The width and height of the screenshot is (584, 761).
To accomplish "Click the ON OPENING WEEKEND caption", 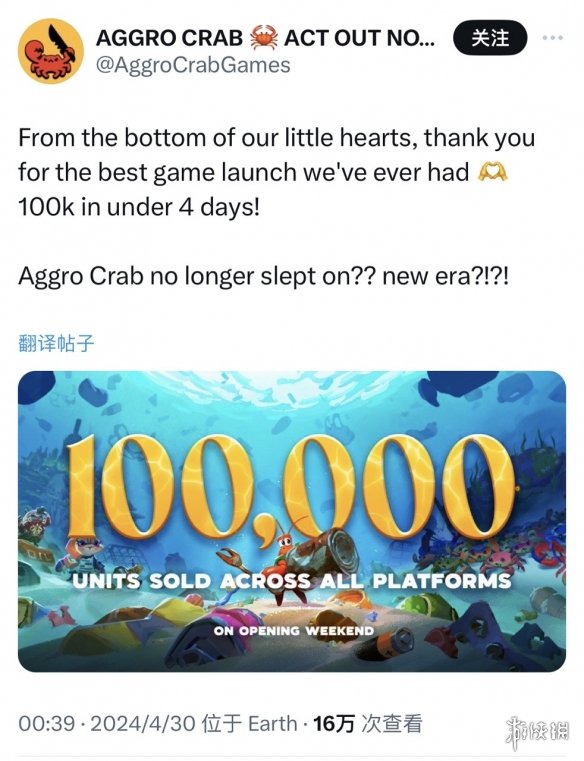I will (294, 630).
